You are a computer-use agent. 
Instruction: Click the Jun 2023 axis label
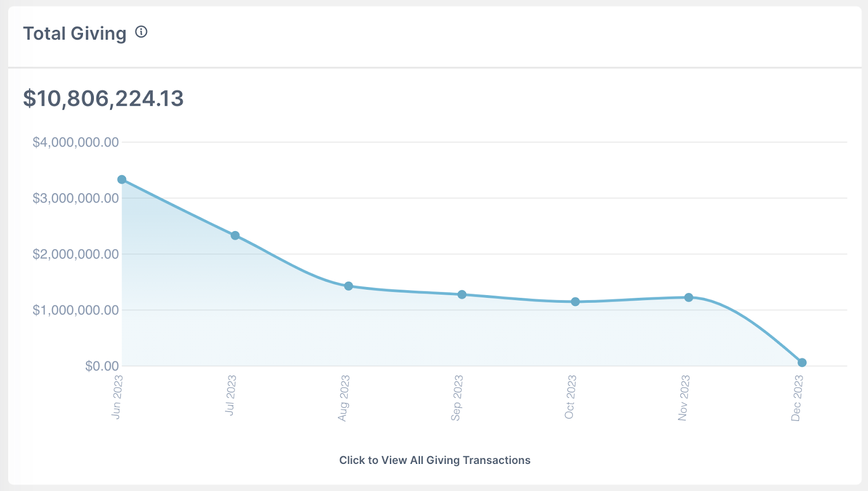(117, 397)
